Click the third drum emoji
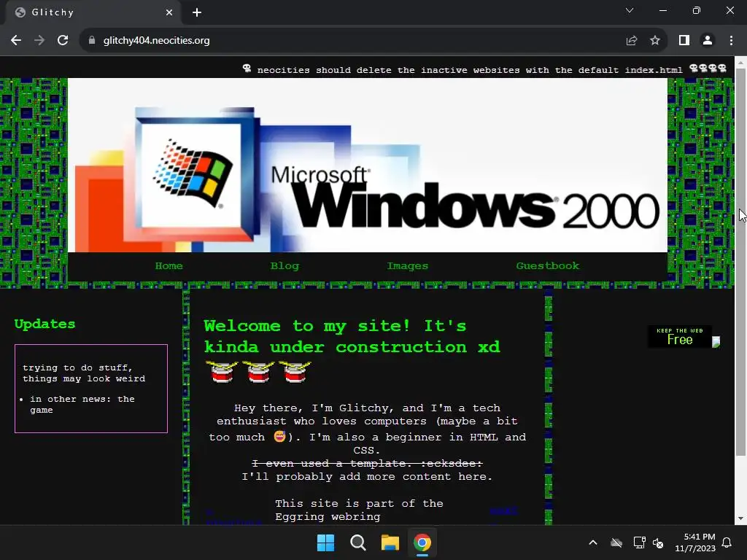Screen dimensions: 747x560 point(295,372)
